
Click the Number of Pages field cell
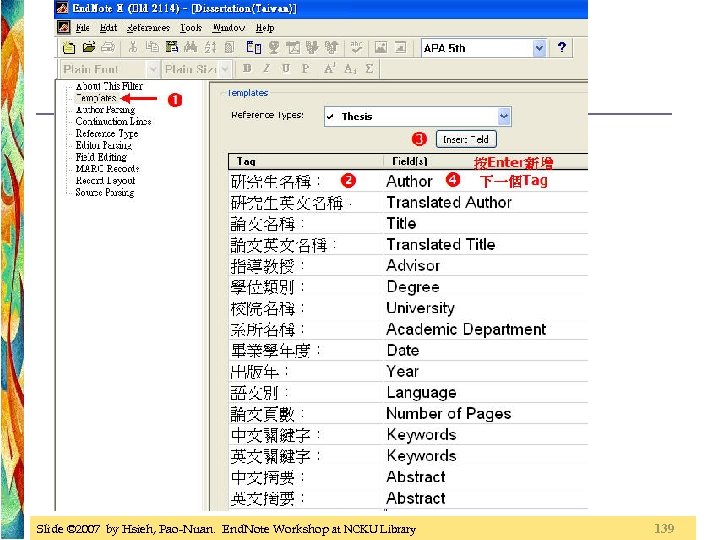[x=486, y=413]
